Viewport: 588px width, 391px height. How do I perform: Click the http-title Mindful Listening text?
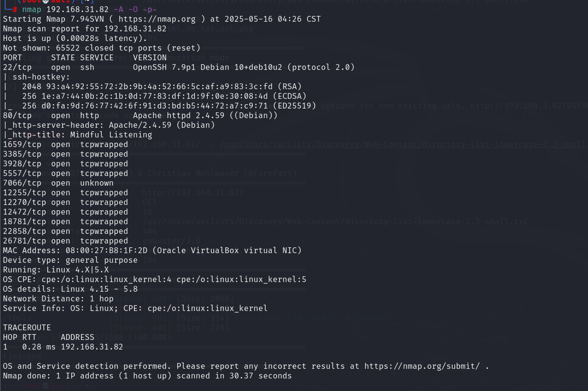(x=78, y=135)
